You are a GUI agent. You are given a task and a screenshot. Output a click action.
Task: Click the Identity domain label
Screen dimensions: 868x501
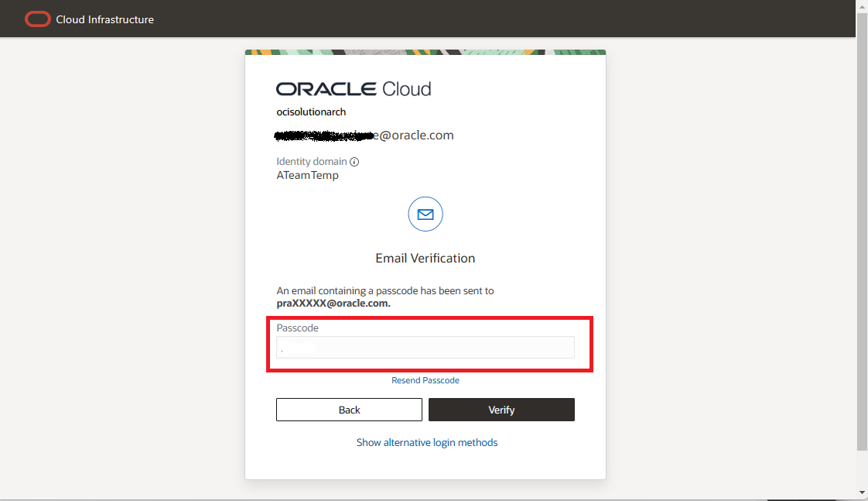click(312, 161)
